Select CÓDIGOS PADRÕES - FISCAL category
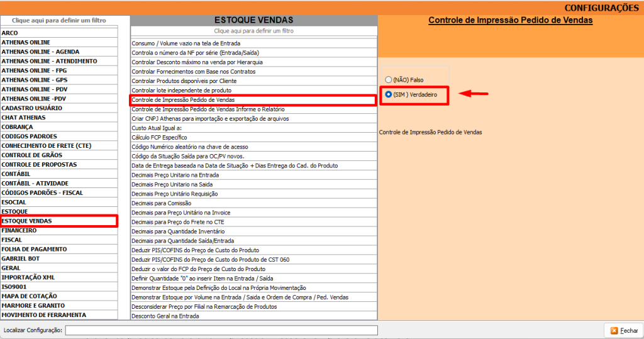Screen dimensions: 644x339 58,192
